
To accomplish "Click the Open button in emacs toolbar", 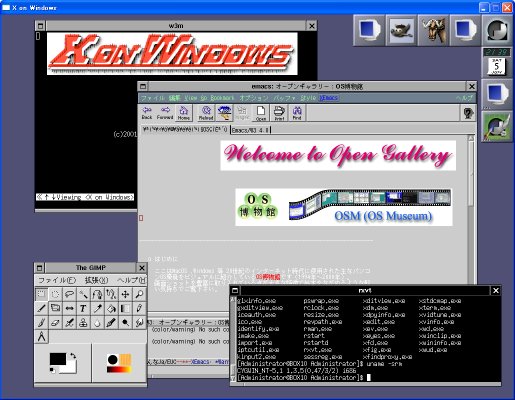I will click(260, 113).
